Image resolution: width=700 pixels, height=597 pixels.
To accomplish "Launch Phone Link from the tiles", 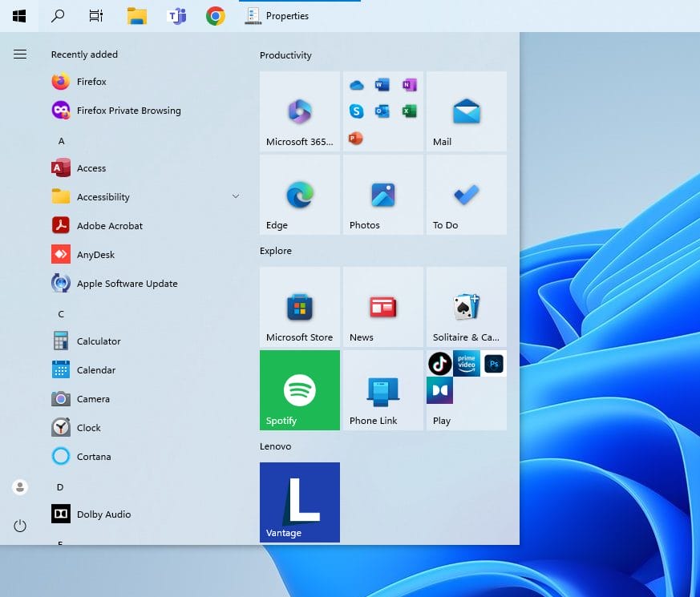I will (x=382, y=390).
